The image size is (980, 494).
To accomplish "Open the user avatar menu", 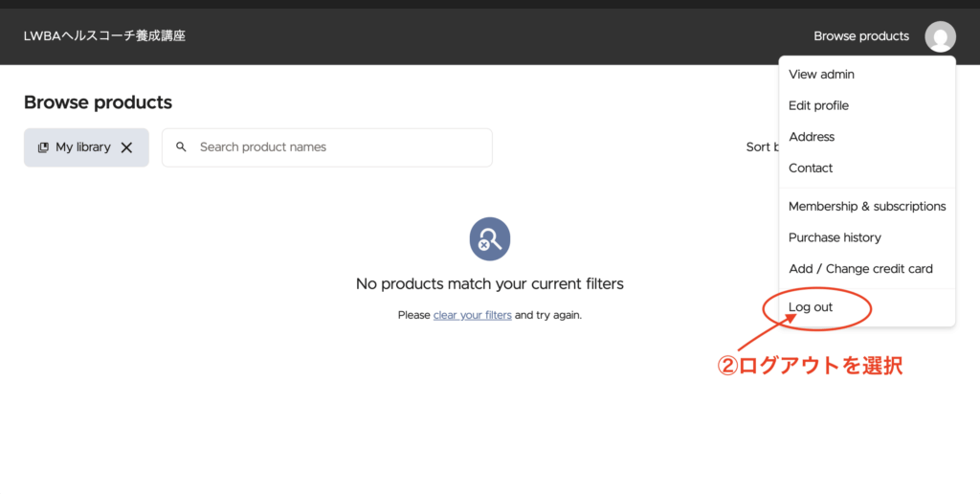I will [940, 36].
